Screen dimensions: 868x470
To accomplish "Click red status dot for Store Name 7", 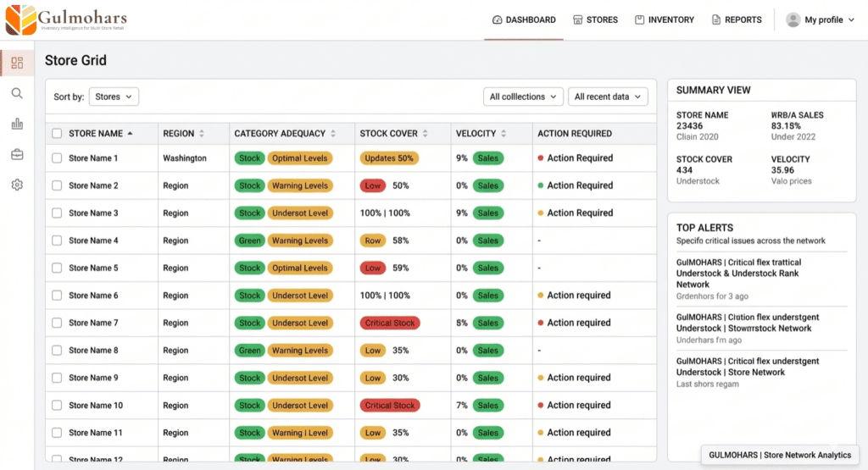I will tap(540, 323).
